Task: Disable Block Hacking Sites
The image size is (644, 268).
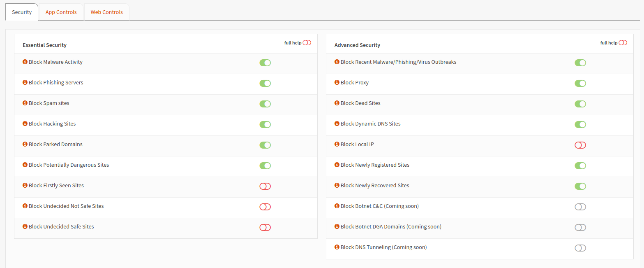Action: coord(265,124)
